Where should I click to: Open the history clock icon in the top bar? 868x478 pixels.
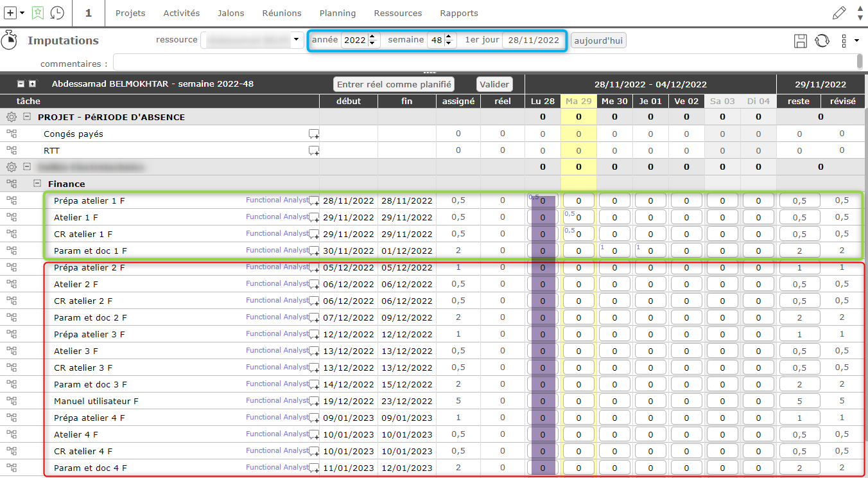(57, 13)
